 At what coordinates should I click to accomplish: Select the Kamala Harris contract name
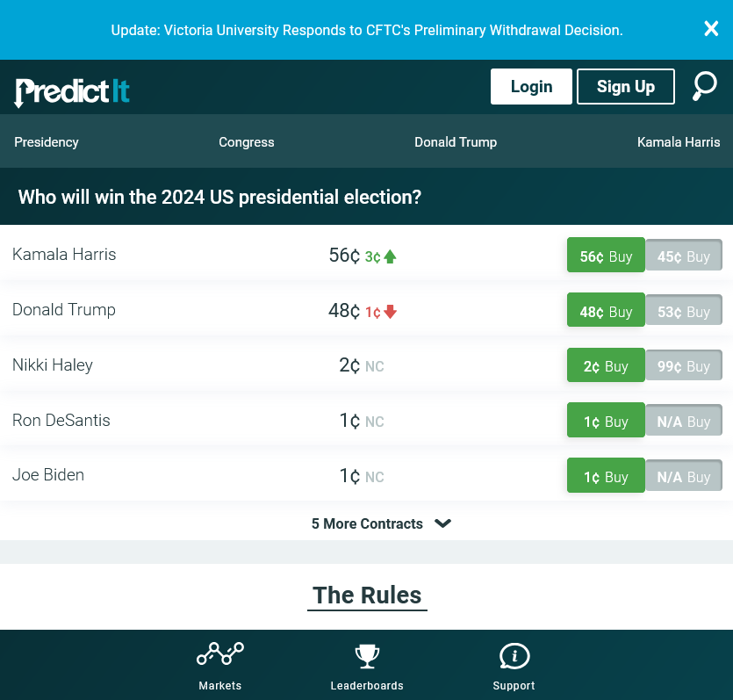pos(64,255)
